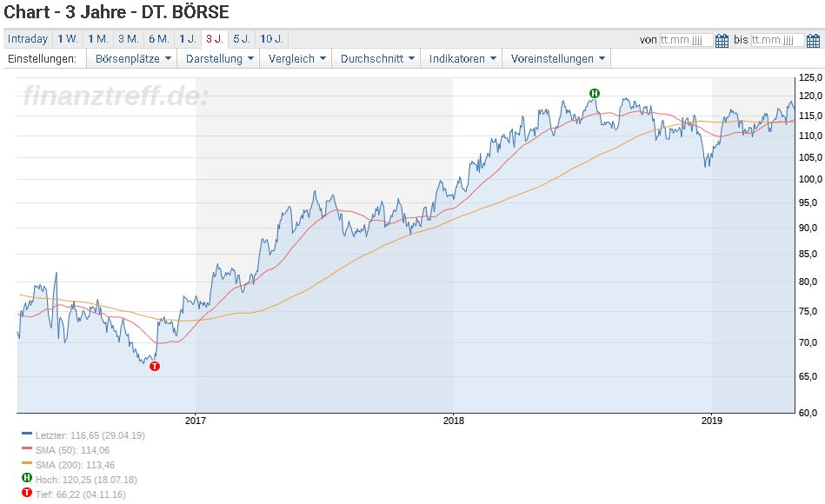Click the 'Tief: 66,22 (04.11.16)' legend text

point(81,494)
